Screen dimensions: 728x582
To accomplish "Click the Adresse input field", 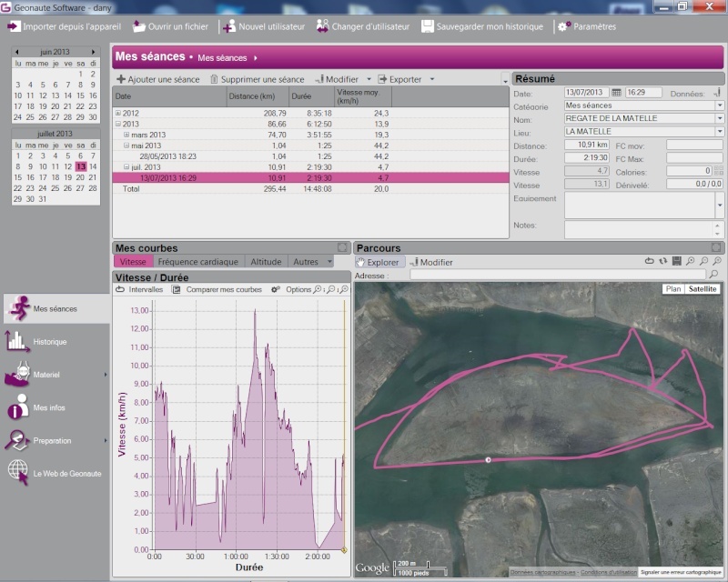I will click(557, 276).
